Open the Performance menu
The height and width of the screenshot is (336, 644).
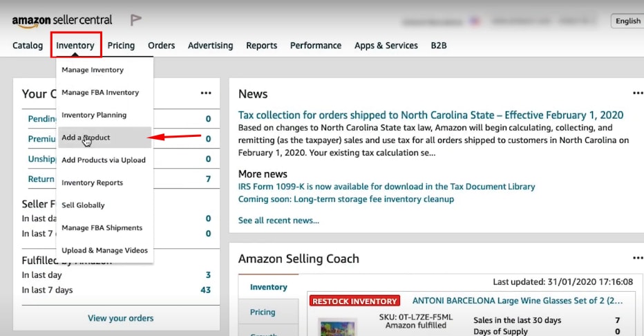click(x=316, y=45)
